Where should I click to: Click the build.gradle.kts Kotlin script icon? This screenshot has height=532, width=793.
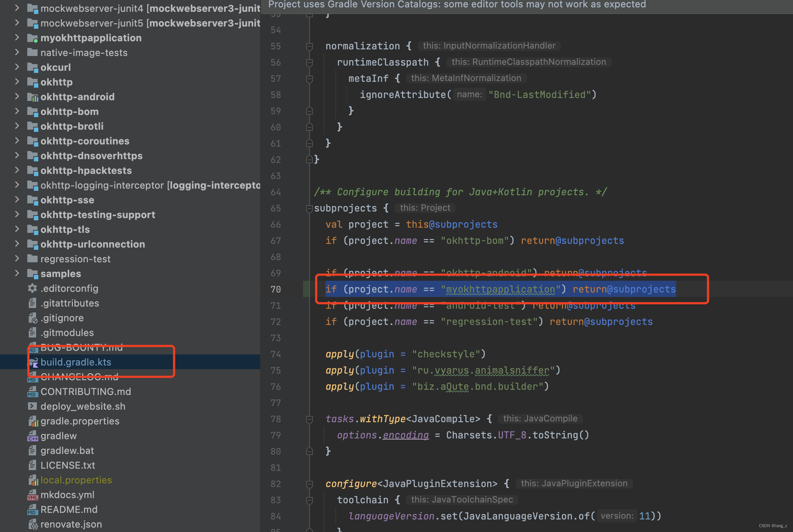click(x=33, y=363)
